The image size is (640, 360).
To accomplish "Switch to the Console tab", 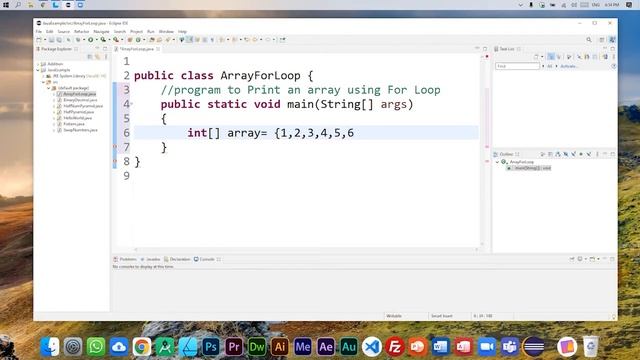I will coord(204,259).
